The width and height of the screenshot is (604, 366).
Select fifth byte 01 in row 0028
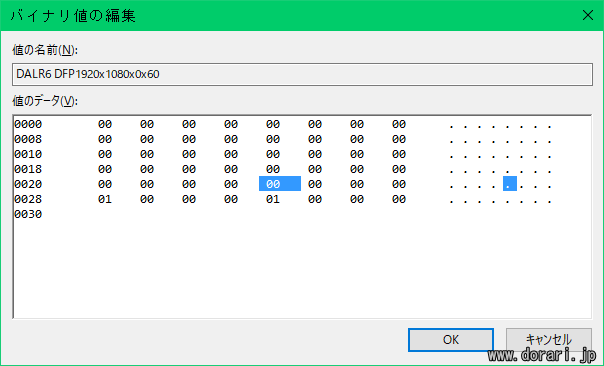pos(273,199)
